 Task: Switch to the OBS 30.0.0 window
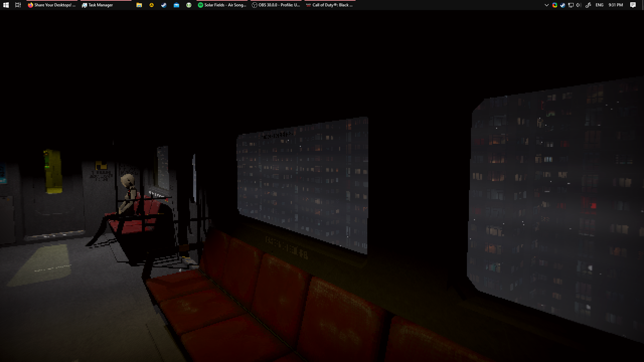click(276, 5)
